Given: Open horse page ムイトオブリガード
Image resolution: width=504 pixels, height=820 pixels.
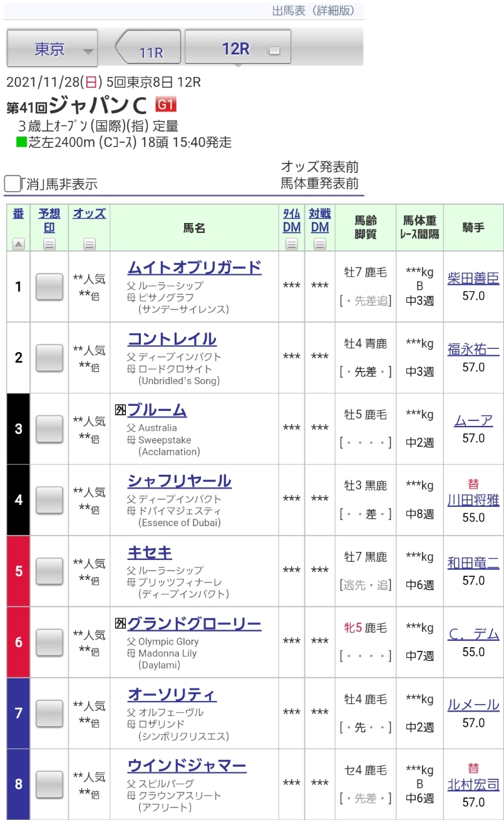Looking at the screenshot, I should (x=194, y=267).
